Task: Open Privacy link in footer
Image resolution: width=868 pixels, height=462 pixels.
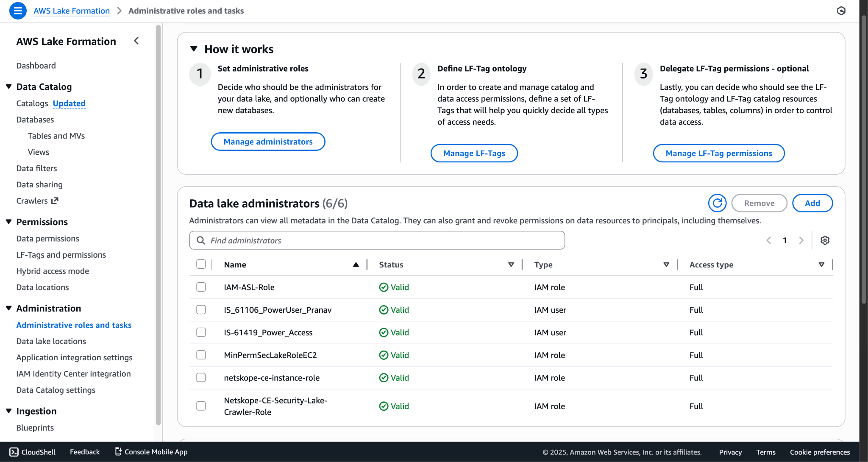Action: 730,452
